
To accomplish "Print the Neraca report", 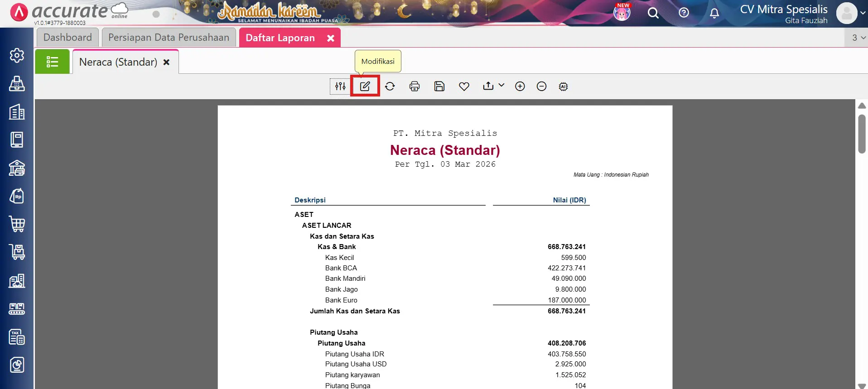I will [x=415, y=86].
